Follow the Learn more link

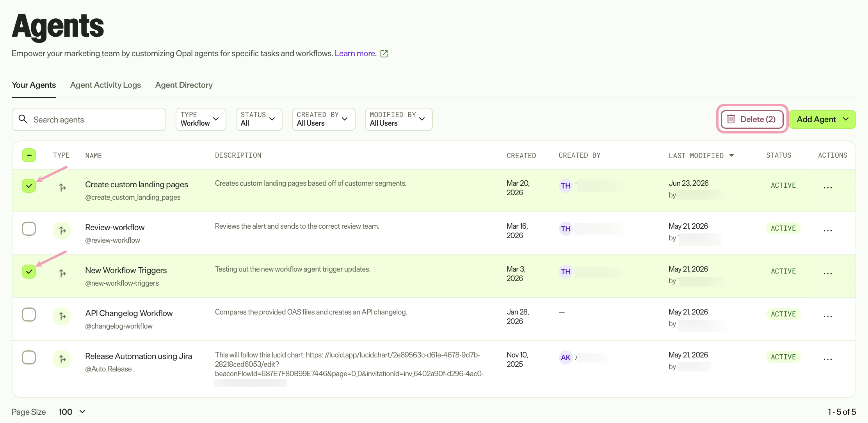coord(356,53)
